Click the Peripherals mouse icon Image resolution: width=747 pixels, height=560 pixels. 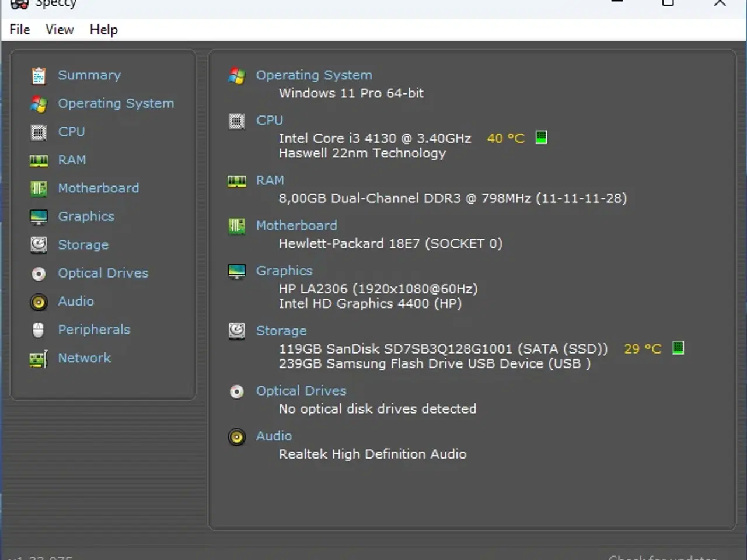39,330
